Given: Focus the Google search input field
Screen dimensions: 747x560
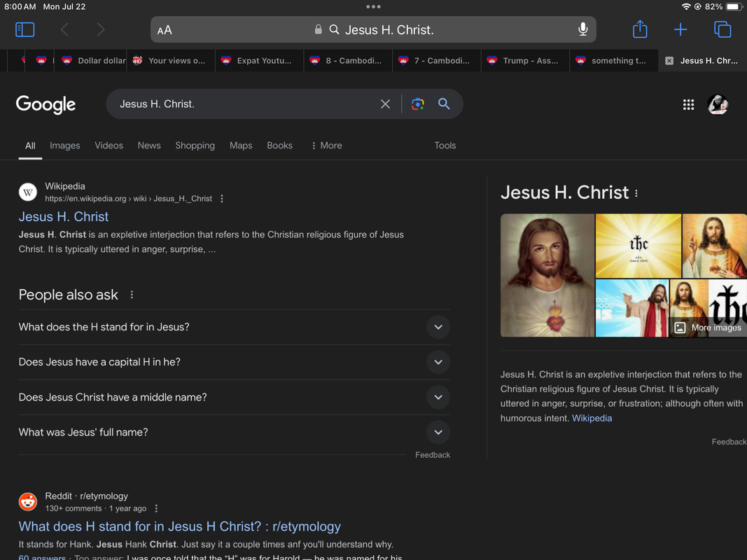Looking at the screenshot, I should [x=245, y=104].
